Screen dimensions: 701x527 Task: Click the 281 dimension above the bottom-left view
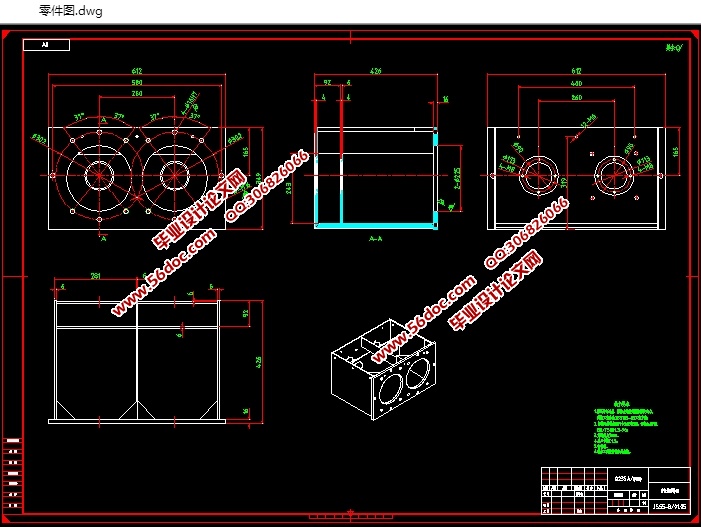(x=96, y=277)
